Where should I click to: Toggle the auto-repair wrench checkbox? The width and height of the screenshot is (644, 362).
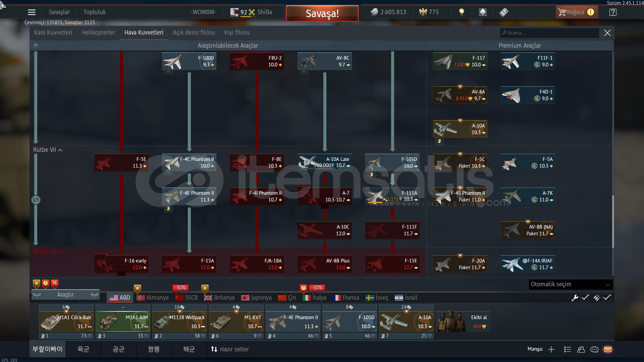pos(585,298)
